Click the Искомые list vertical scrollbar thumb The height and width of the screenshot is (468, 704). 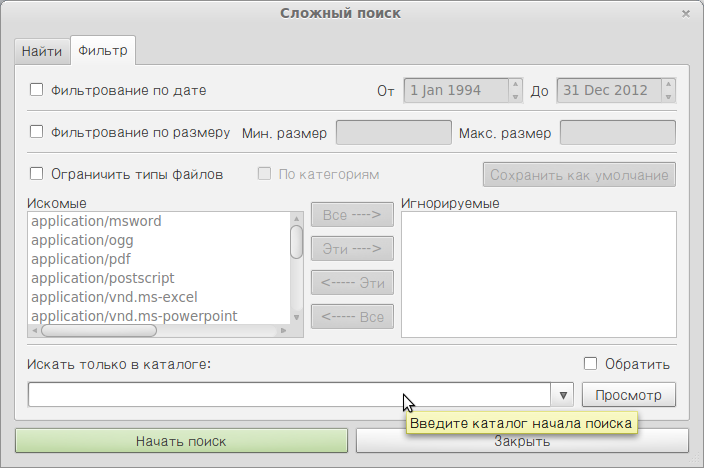pos(296,242)
